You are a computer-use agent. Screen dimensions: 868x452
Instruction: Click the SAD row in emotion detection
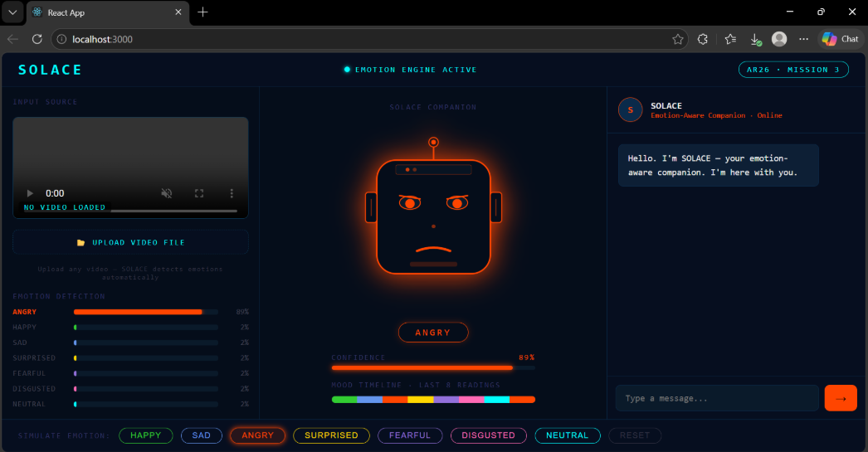tap(130, 343)
